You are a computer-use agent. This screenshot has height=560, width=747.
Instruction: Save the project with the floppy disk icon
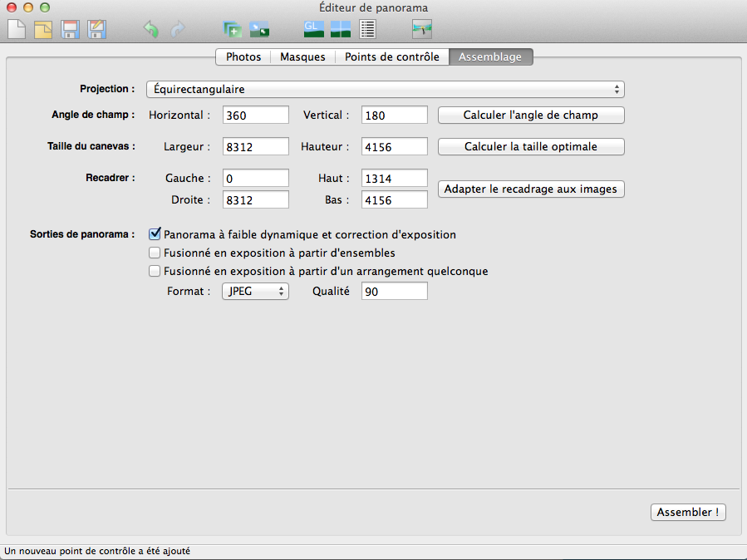tap(71, 29)
